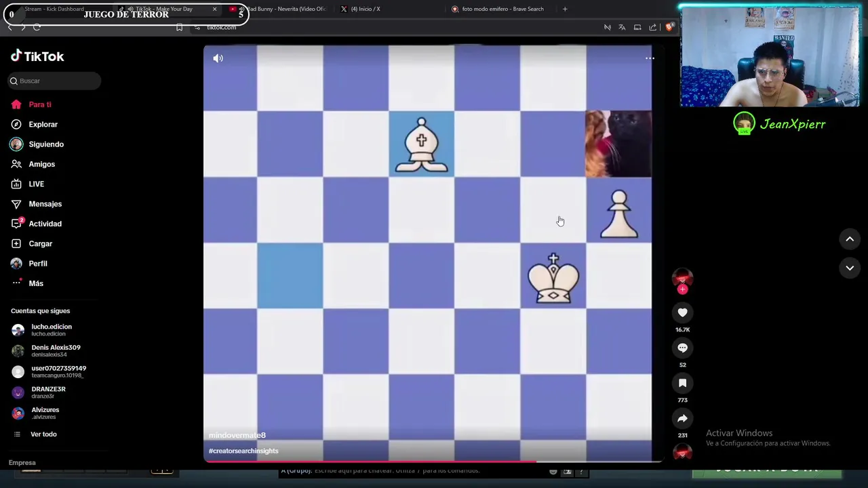The width and height of the screenshot is (868, 488).
Task: Go to Perfil page
Action: coord(38,263)
